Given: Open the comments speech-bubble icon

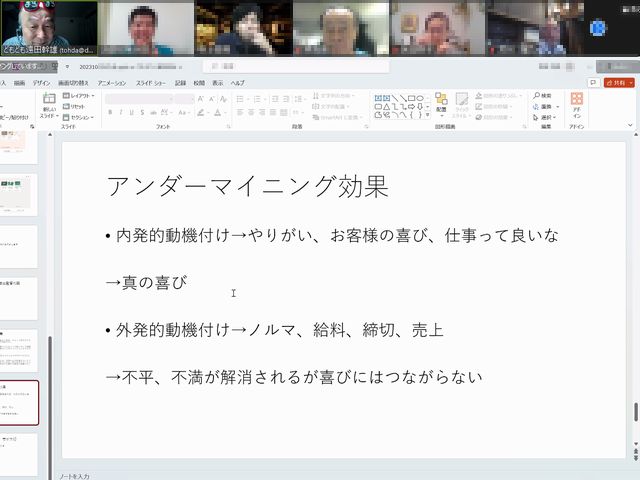Looking at the screenshot, I should [x=591, y=82].
